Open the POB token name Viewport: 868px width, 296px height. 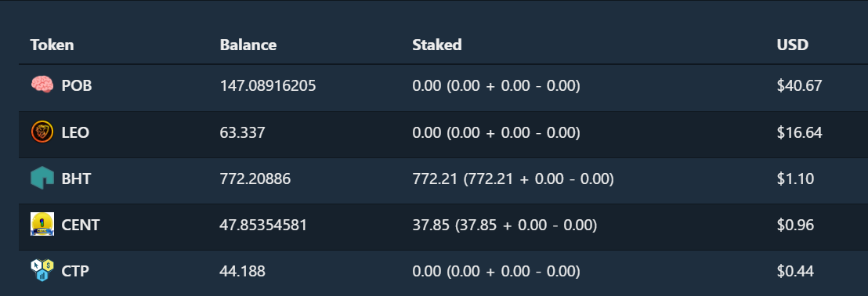pyautogui.click(x=77, y=86)
